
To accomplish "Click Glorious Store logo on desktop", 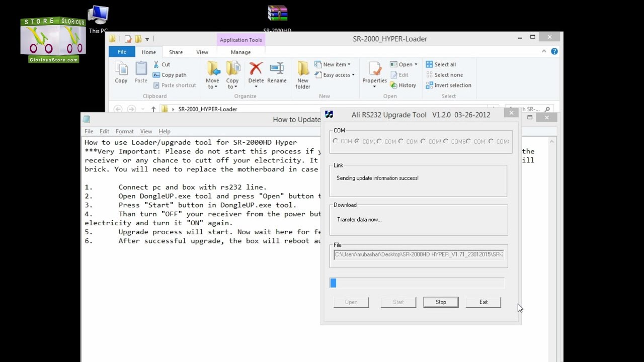I will tap(53, 40).
